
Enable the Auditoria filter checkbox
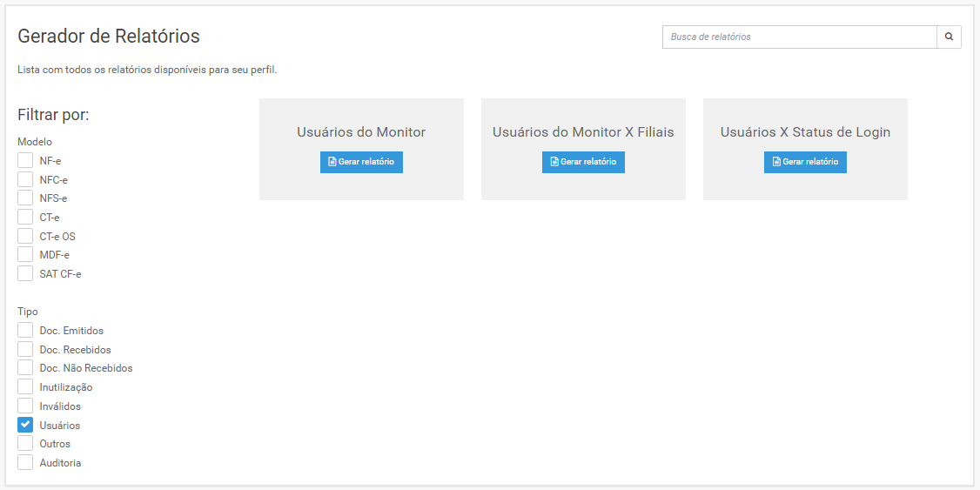click(x=25, y=462)
